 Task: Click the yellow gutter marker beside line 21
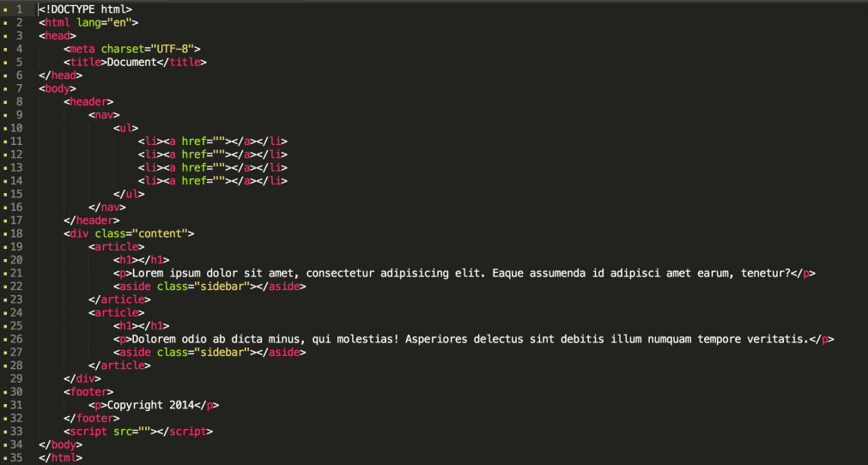pos(5,274)
